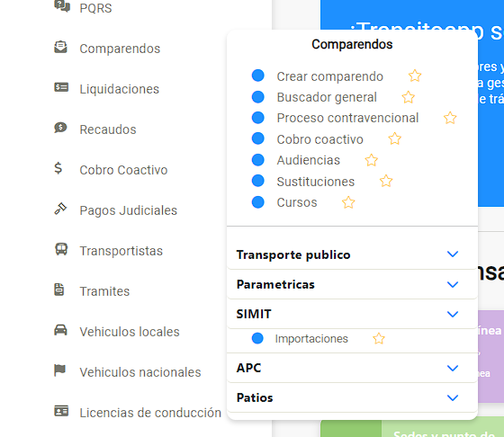Click the Licencias de conducción ID card icon
The height and width of the screenshot is (437, 504).
[x=61, y=411]
